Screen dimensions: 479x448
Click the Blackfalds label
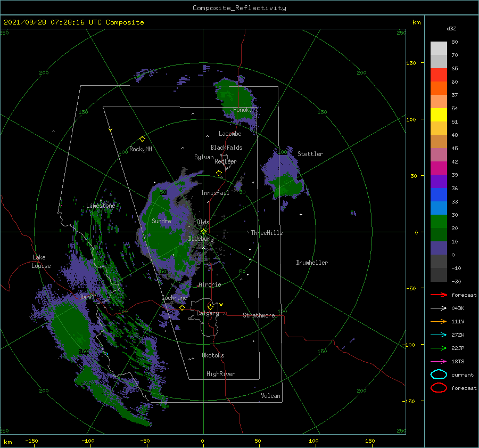pyautogui.click(x=226, y=148)
